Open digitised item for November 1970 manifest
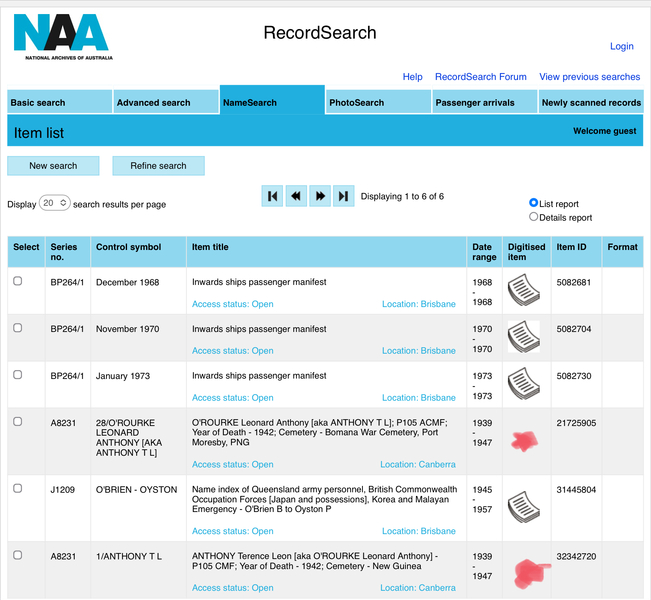 [x=524, y=337]
